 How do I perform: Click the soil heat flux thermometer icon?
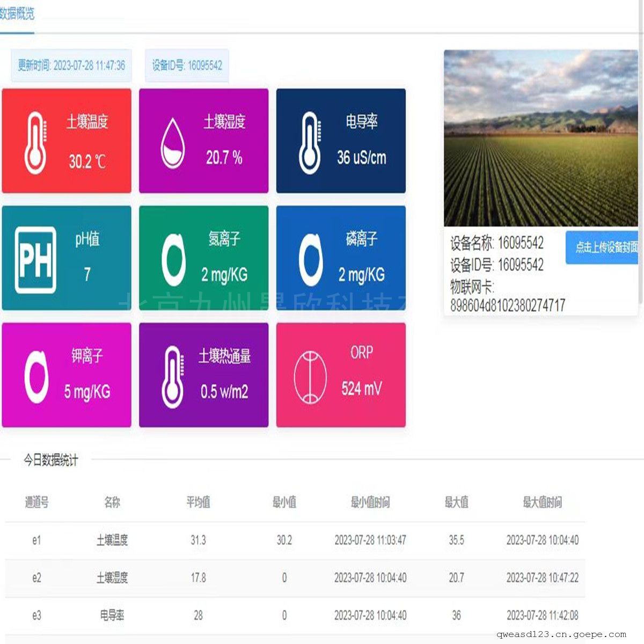coord(173,377)
